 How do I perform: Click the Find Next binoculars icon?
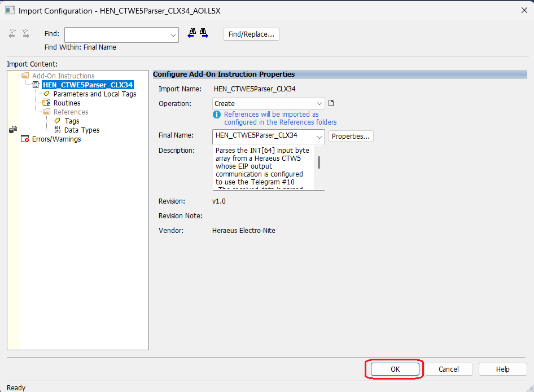click(204, 33)
